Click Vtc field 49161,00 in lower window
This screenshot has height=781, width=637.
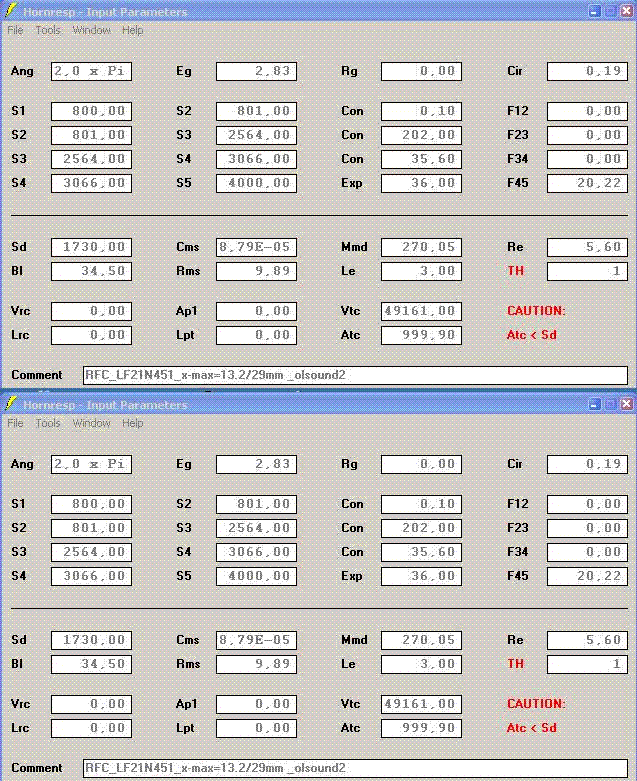(421, 704)
